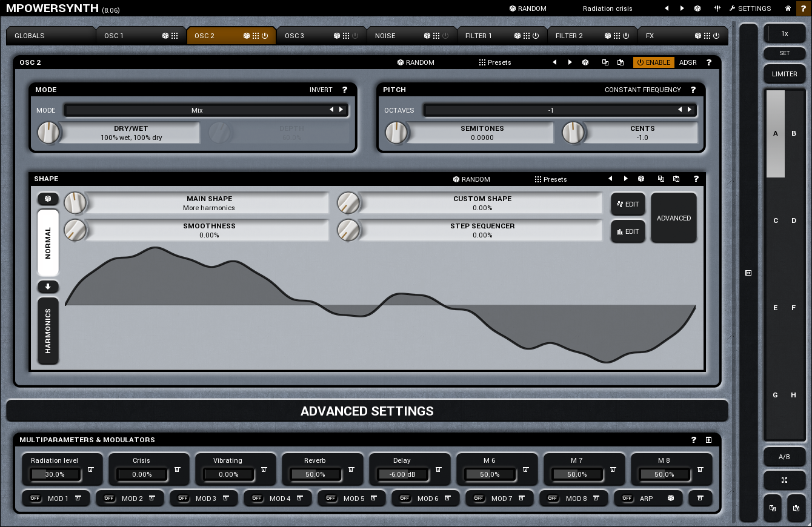Click the DRY/WET knob
The image size is (812, 527).
49,133
